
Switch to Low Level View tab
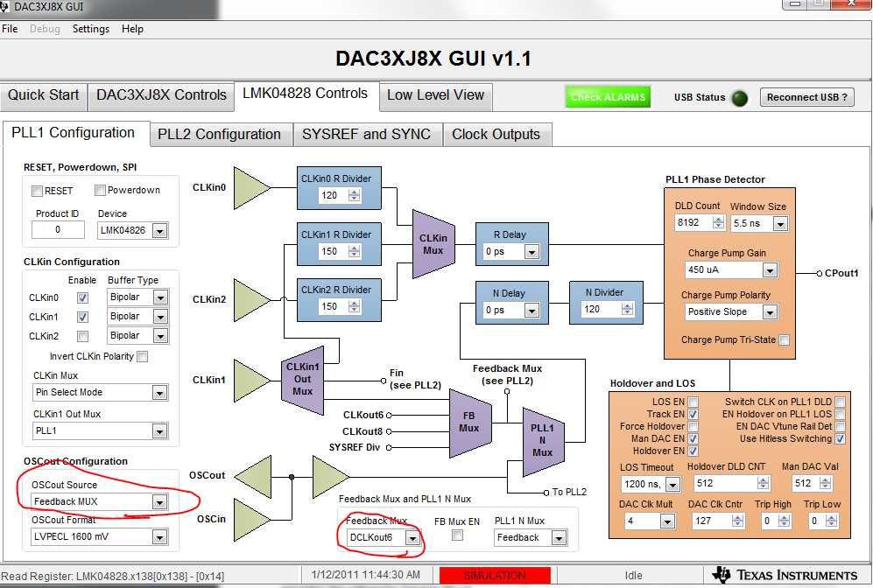click(436, 95)
